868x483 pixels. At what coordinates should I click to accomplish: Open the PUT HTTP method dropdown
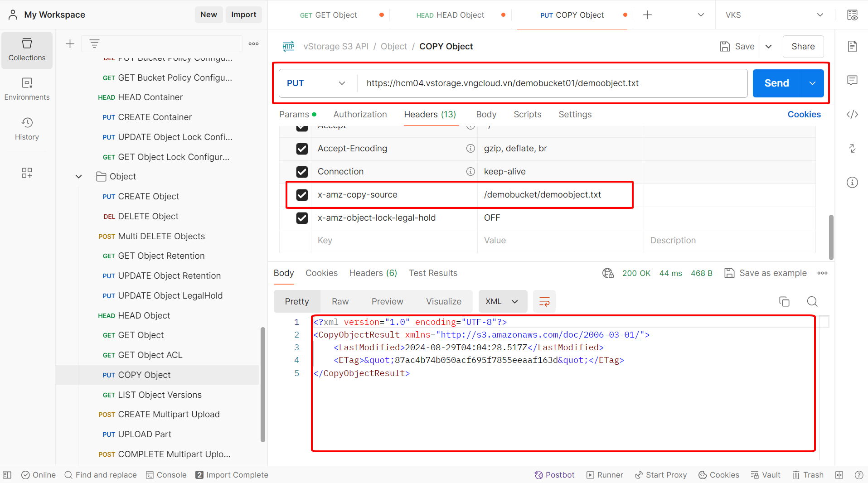(316, 83)
